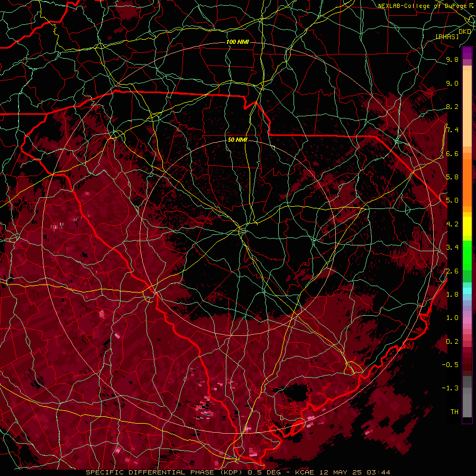Click the '50 NMI' range ring label
The image size is (476, 476).
237,140
